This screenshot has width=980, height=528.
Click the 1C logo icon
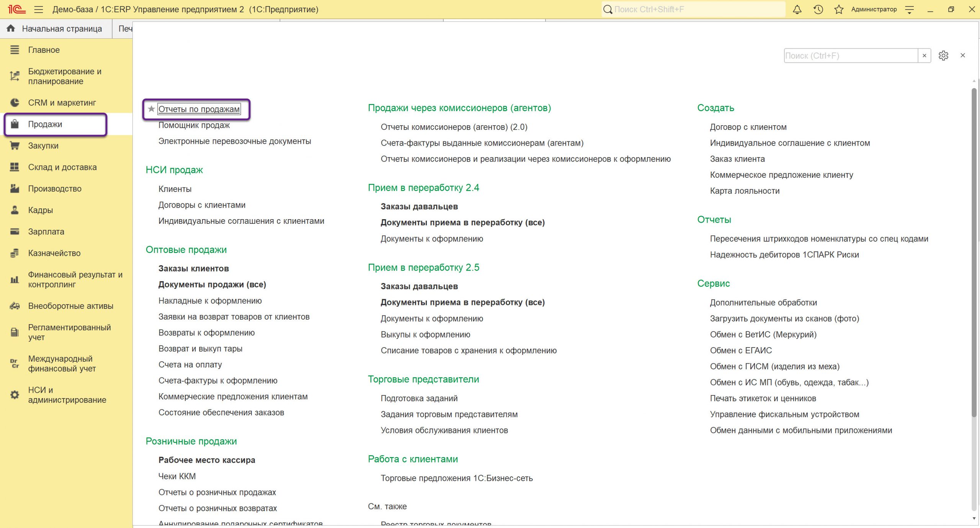tap(16, 9)
